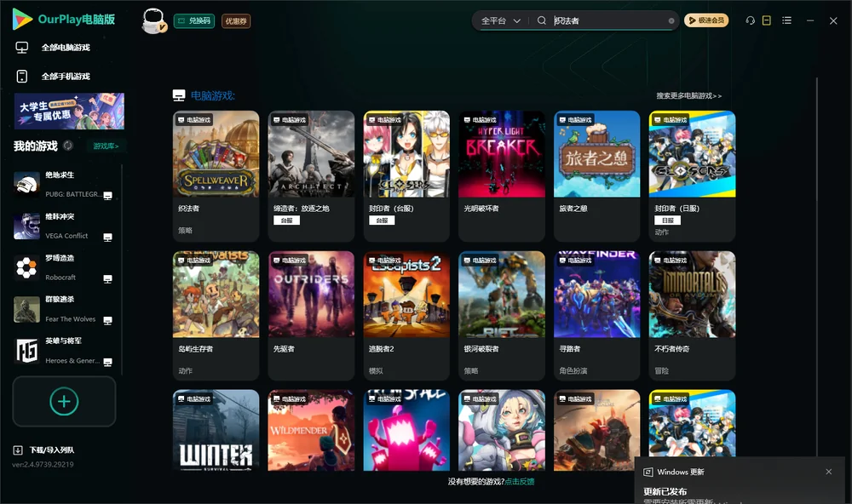Click the PC icon beside Fear The Wolves
Viewport: 852px width, 504px height.
click(107, 320)
